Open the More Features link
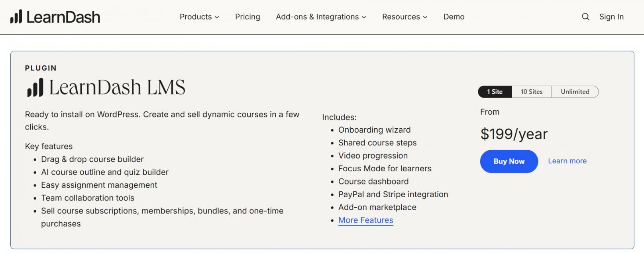This screenshot has width=644, height=253. [365, 220]
